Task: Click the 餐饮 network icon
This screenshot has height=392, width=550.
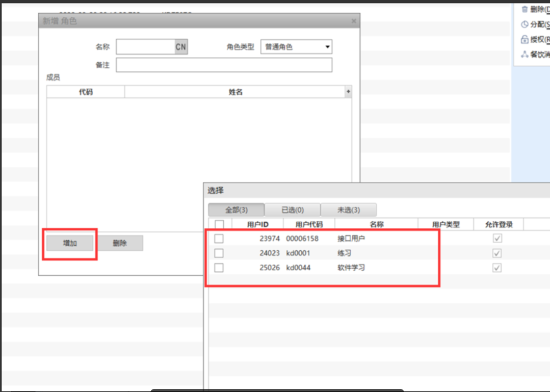Action: pos(525,55)
